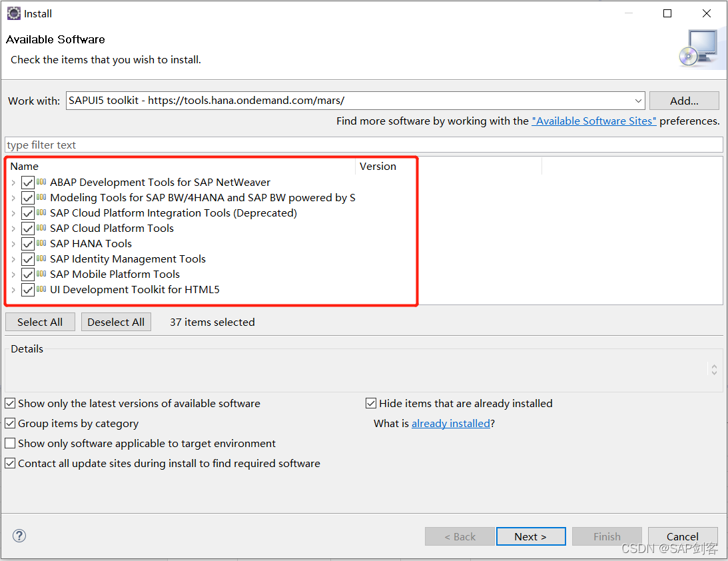
Task: Click the category icon beside UI Development Toolkit for HTML5
Action: (x=41, y=289)
